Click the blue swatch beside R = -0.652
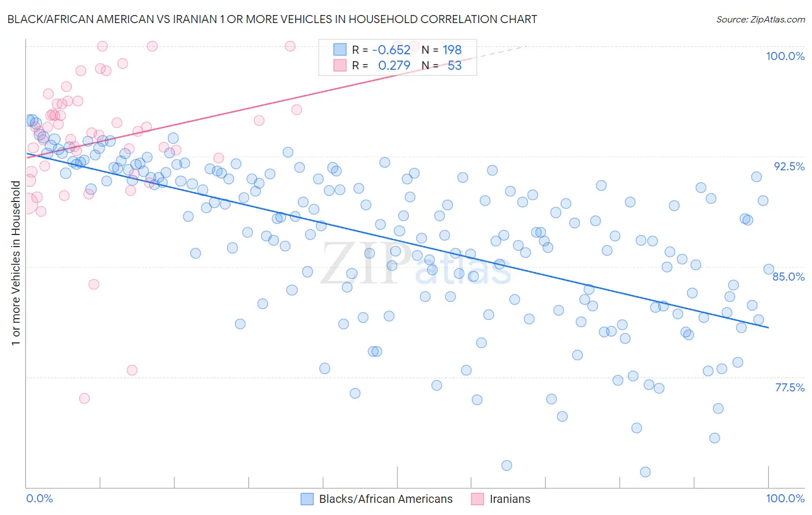812x515 pixels. click(x=340, y=50)
